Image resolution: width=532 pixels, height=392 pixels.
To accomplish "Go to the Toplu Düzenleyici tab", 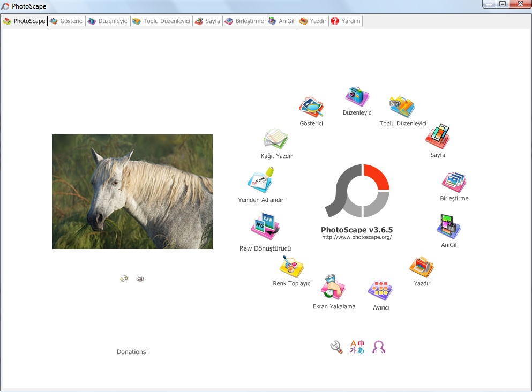I will tap(161, 21).
